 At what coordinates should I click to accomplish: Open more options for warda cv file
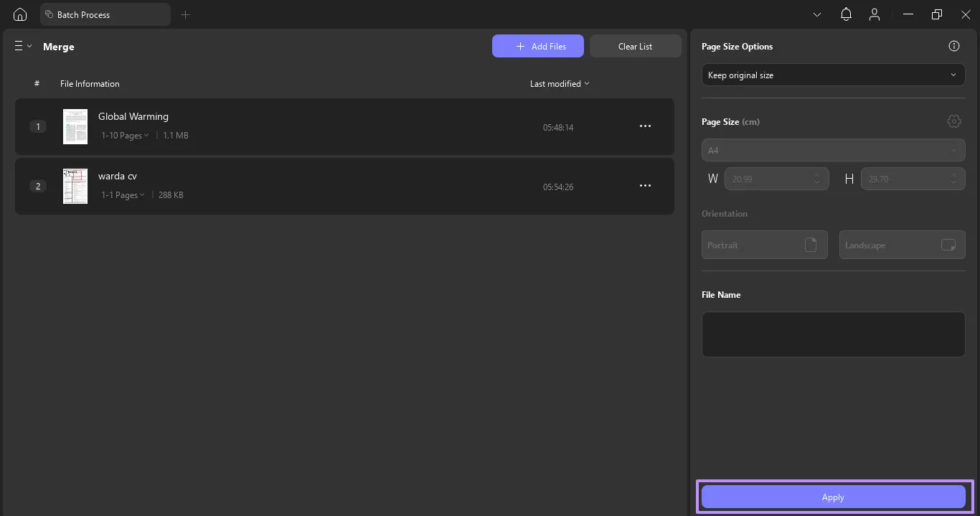tap(645, 186)
